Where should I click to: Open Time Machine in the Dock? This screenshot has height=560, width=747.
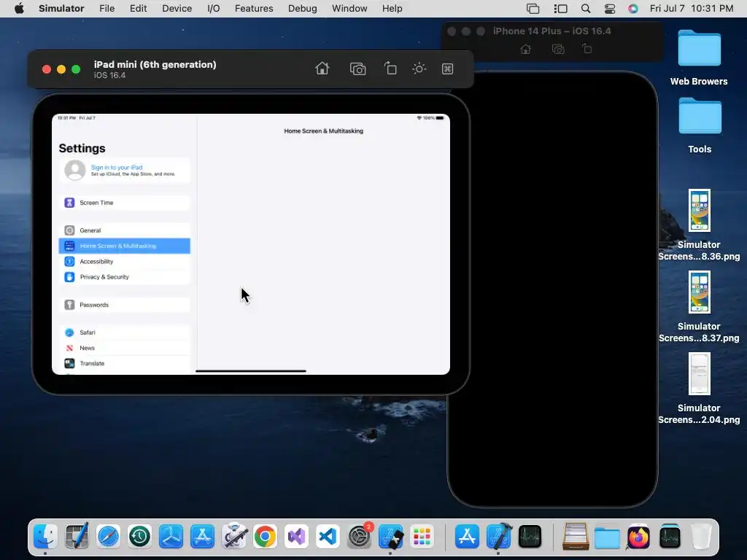click(139, 537)
